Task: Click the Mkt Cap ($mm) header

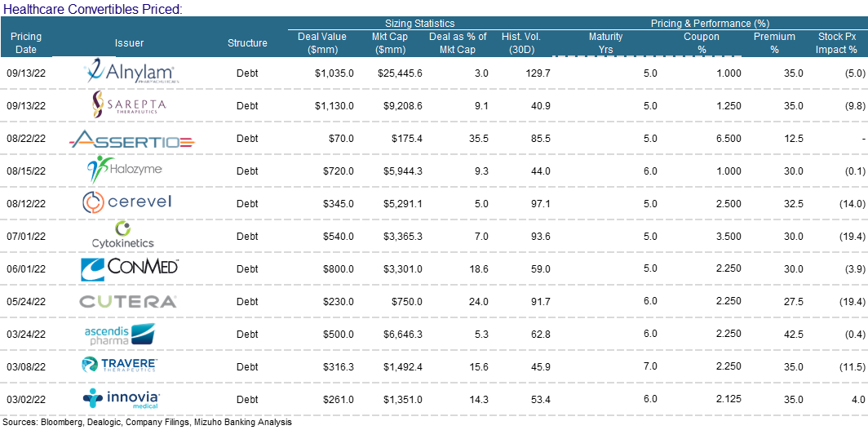Action: (390, 43)
